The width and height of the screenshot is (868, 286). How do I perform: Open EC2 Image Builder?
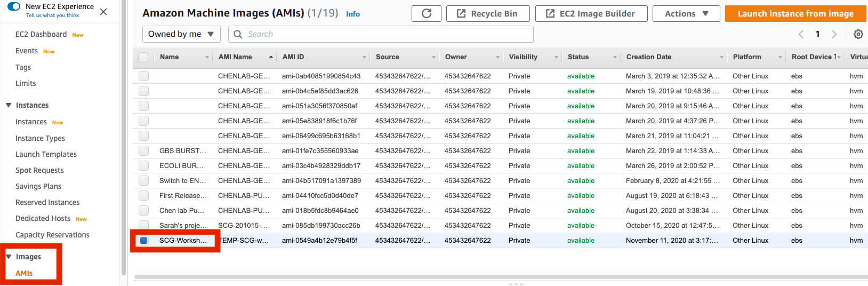pos(591,14)
